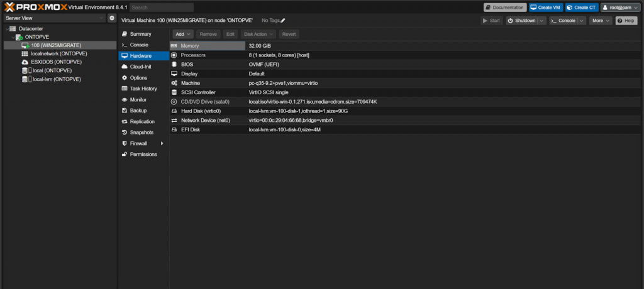Open the Replication tab
This screenshot has height=289, width=644.
(x=144, y=121)
